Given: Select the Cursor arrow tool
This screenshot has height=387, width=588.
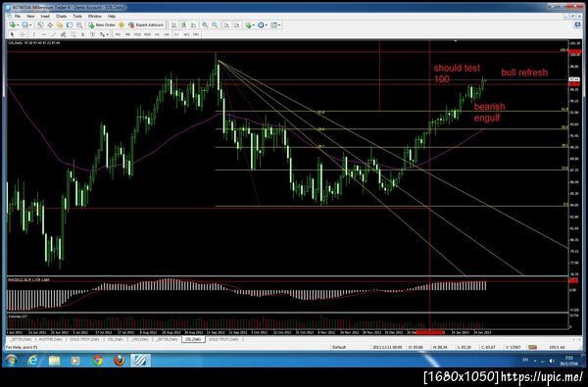Looking at the screenshot, I should tap(12, 34).
